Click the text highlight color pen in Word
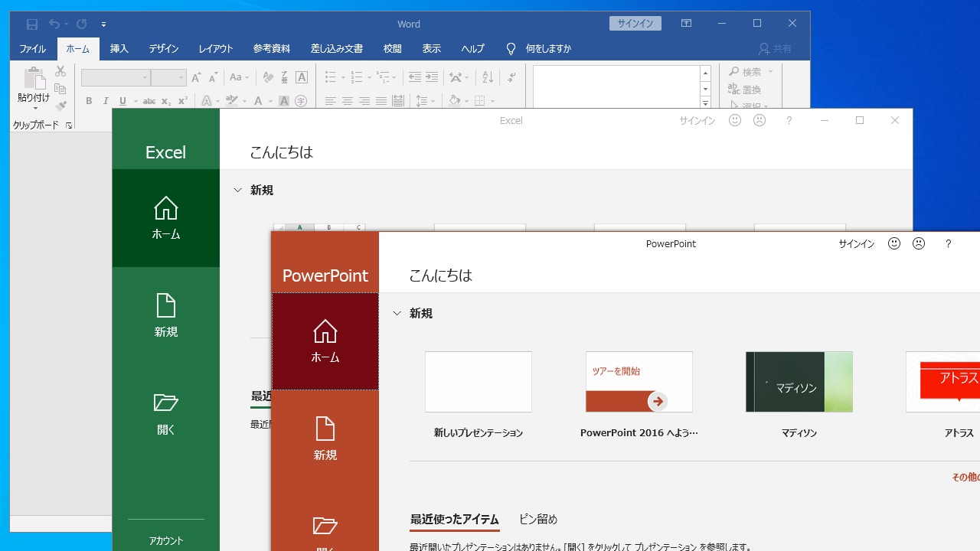 [233, 101]
